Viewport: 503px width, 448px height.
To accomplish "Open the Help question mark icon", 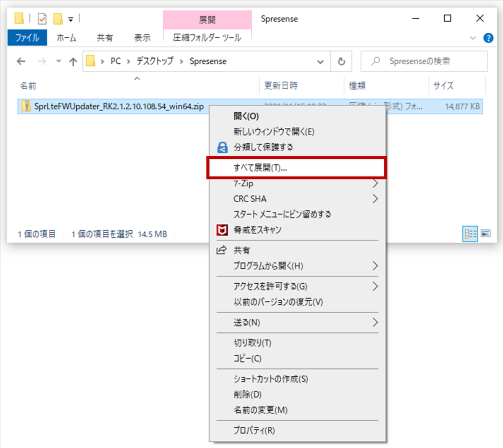I will (488, 38).
